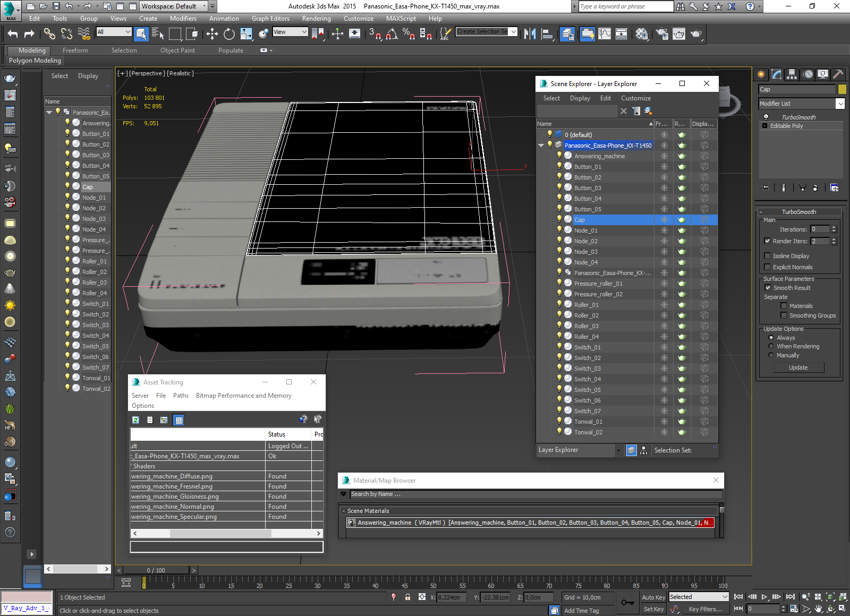This screenshot has width=850, height=616.
Task: Enable the Isoline Display checkbox
Action: pos(767,256)
